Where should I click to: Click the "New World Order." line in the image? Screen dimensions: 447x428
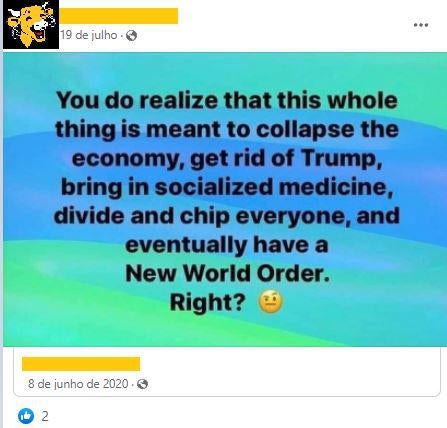coord(227,274)
